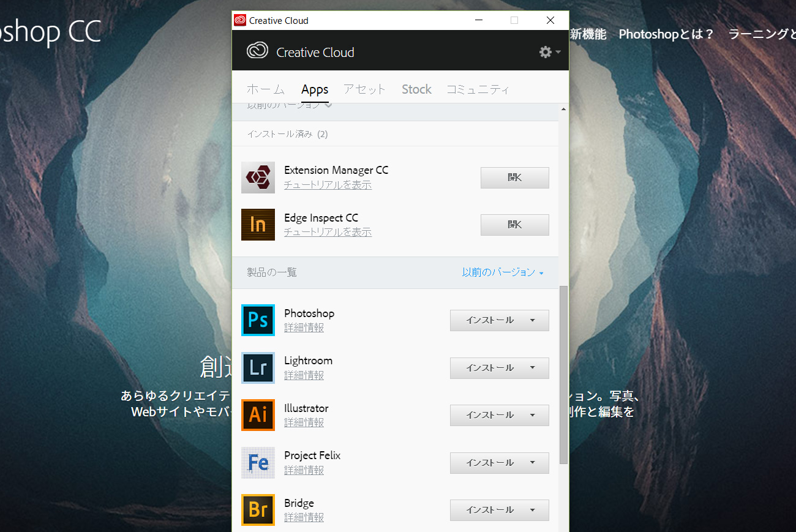Viewport: 796px width, 532px height.
Task: Click Photoshopとは？ in the background webpage
Action: click(666, 34)
